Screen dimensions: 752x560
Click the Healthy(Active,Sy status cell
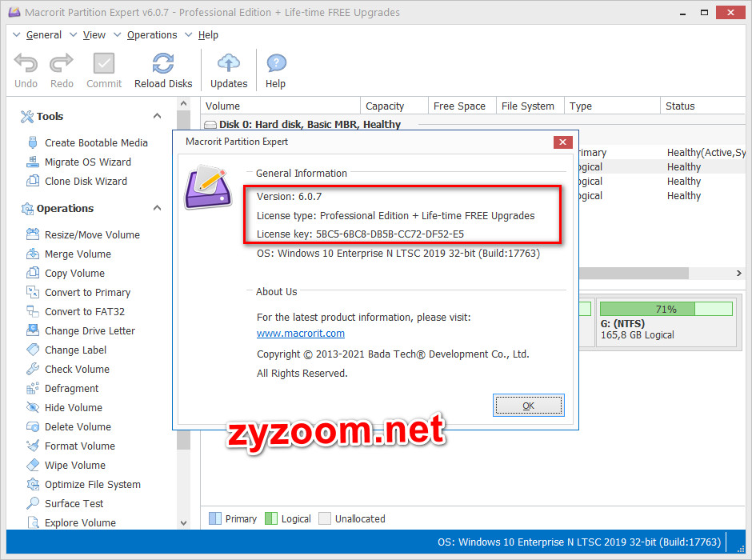(x=706, y=153)
